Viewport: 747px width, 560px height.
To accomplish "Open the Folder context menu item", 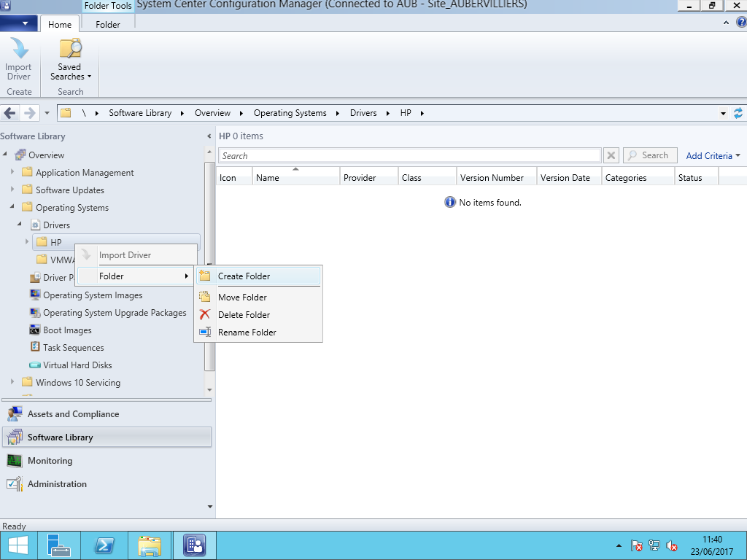I will (135, 276).
